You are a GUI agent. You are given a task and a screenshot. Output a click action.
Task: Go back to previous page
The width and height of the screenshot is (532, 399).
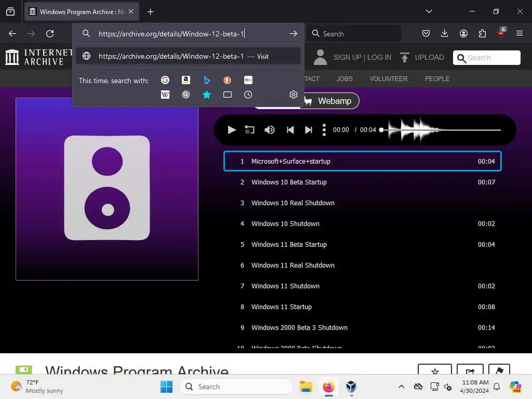pos(12,34)
